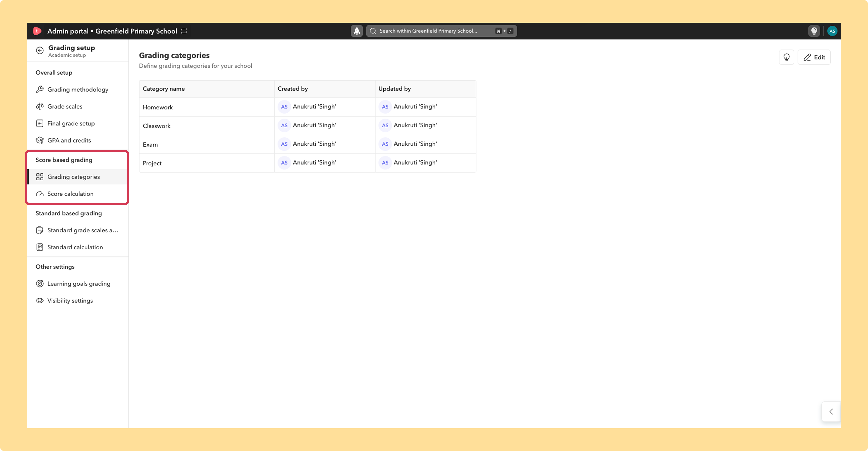Click the grid icon for Grading categories
The image size is (868, 451).
pos(40,177)
